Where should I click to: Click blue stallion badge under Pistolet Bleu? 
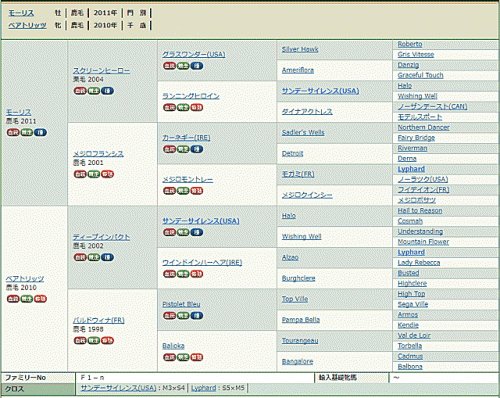[x=197, y=315]
